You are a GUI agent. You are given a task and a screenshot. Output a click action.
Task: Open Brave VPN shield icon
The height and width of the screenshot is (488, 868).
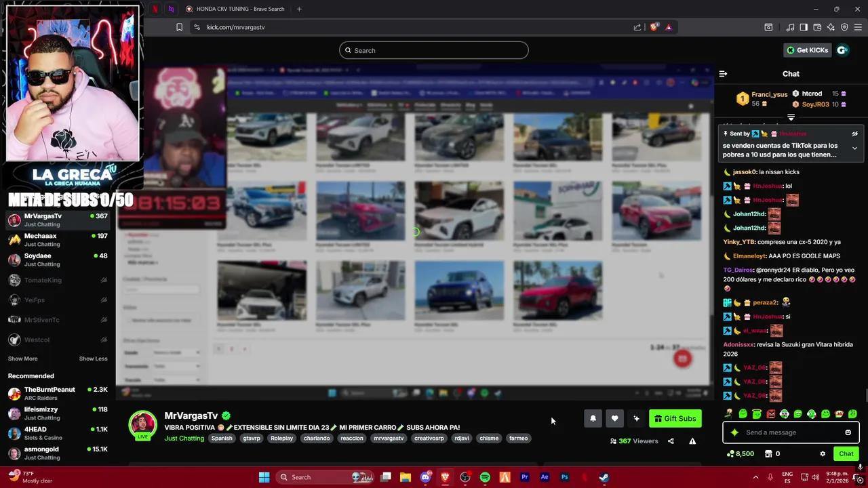[844, 27]
